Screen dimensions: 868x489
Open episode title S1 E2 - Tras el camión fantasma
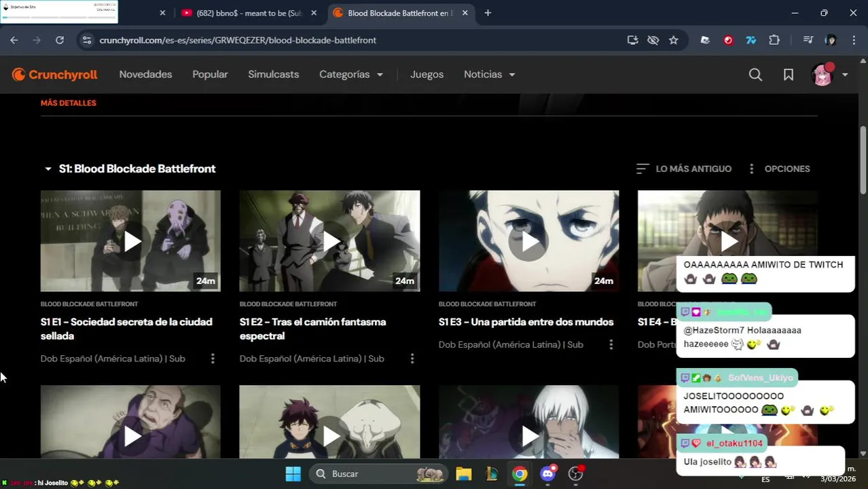312,329
